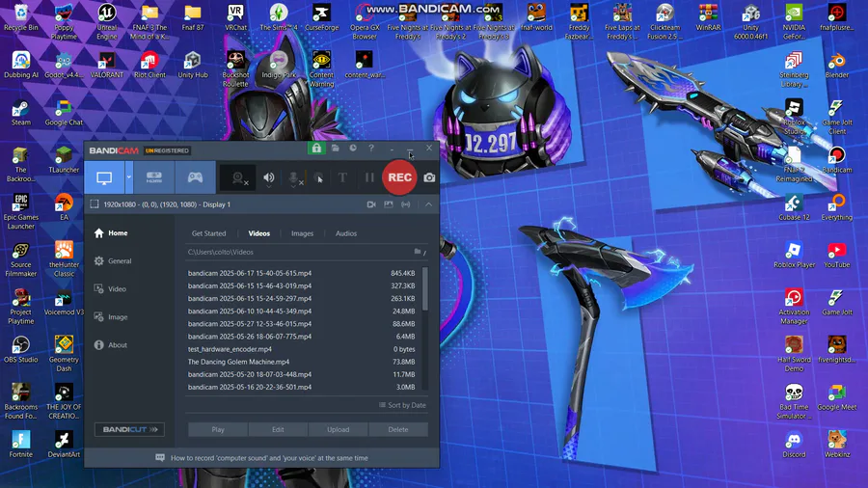Screen dimensions: 868x488
Task: Select Bandicam screen recording mode
Action: point(104,177)
